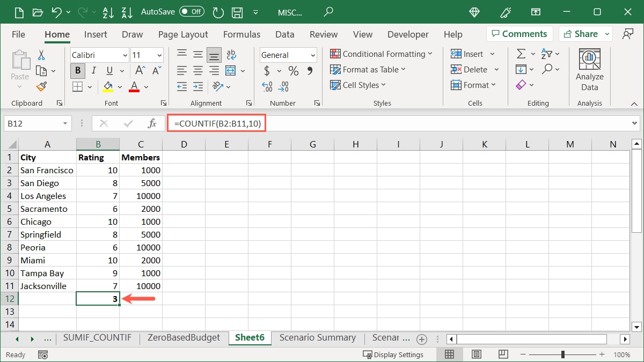Switch to Page Break Preview view

[x=502, y=354]
